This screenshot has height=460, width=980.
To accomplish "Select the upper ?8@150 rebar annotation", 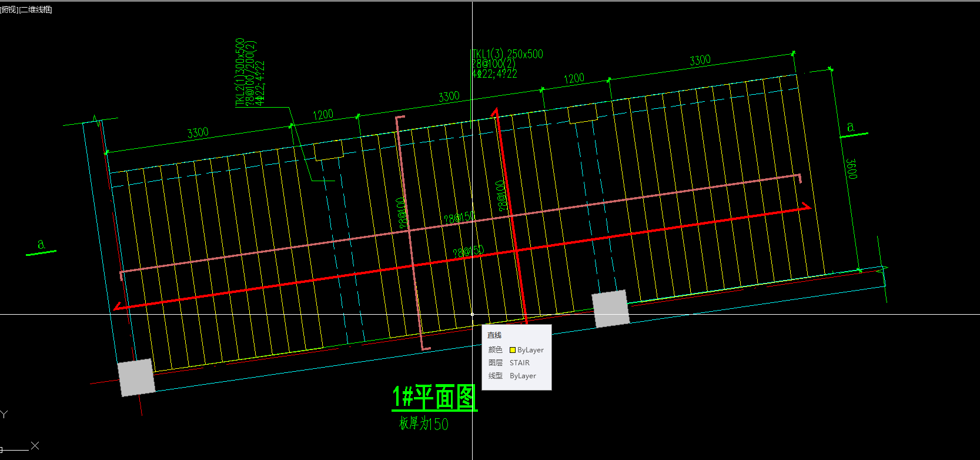I will tap(459, 218).
